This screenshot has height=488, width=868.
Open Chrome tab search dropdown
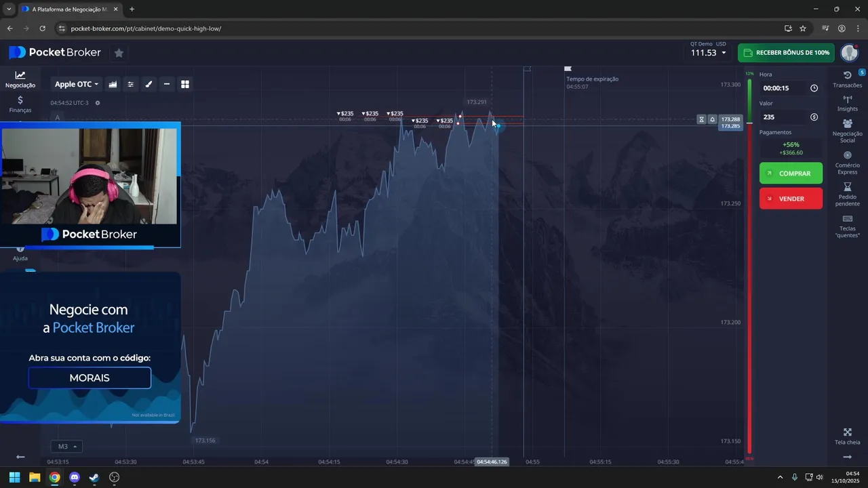(8, 9)
